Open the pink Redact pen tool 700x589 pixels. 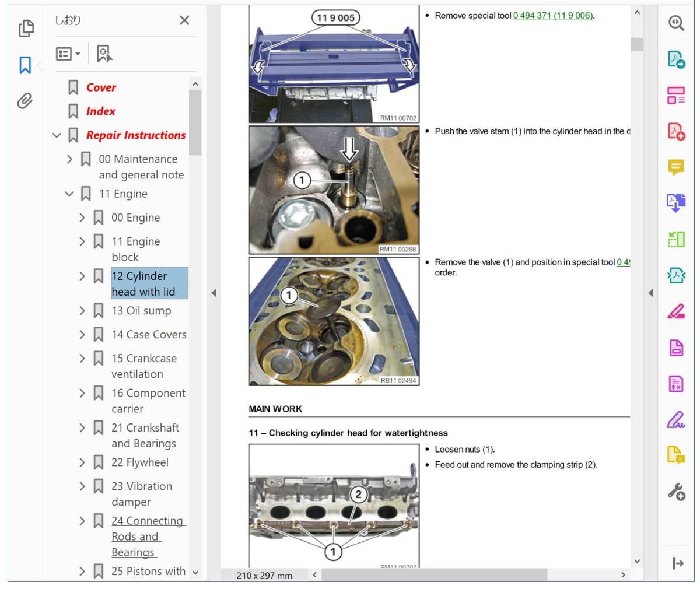click(x=676, y=311)
